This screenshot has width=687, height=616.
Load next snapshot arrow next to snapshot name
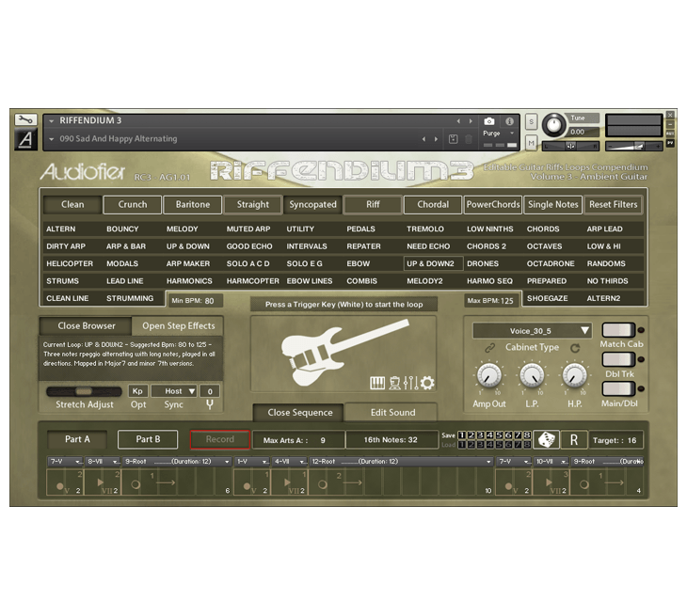pyautogui.click(x=436, y=139)
